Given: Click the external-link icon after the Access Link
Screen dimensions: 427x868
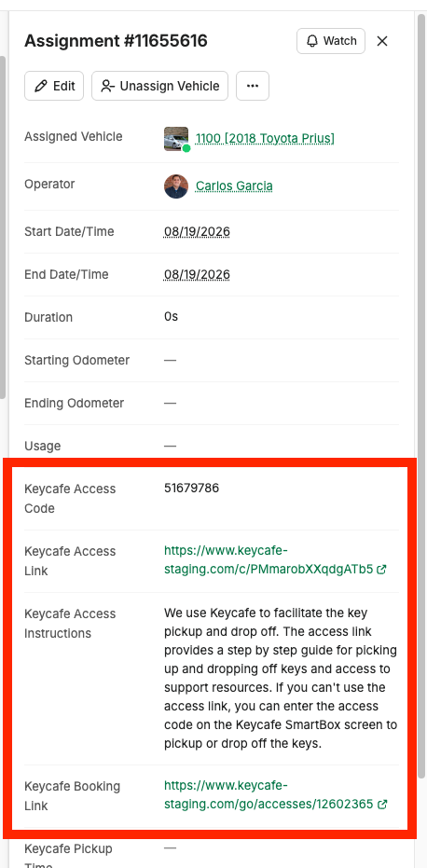Looking at the screenshot, I should 381,569.
